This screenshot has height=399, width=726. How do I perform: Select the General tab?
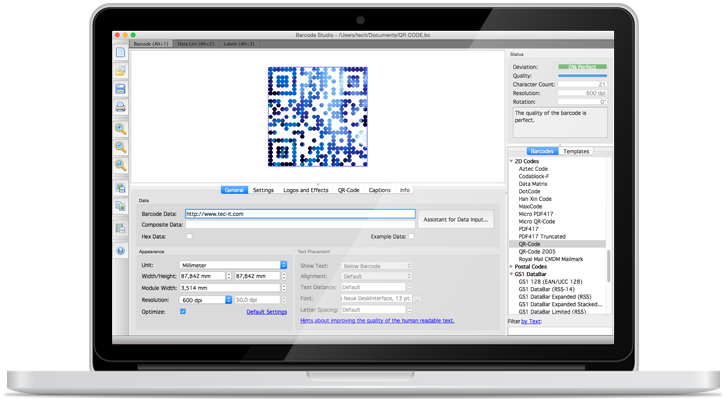coord(234,190)
